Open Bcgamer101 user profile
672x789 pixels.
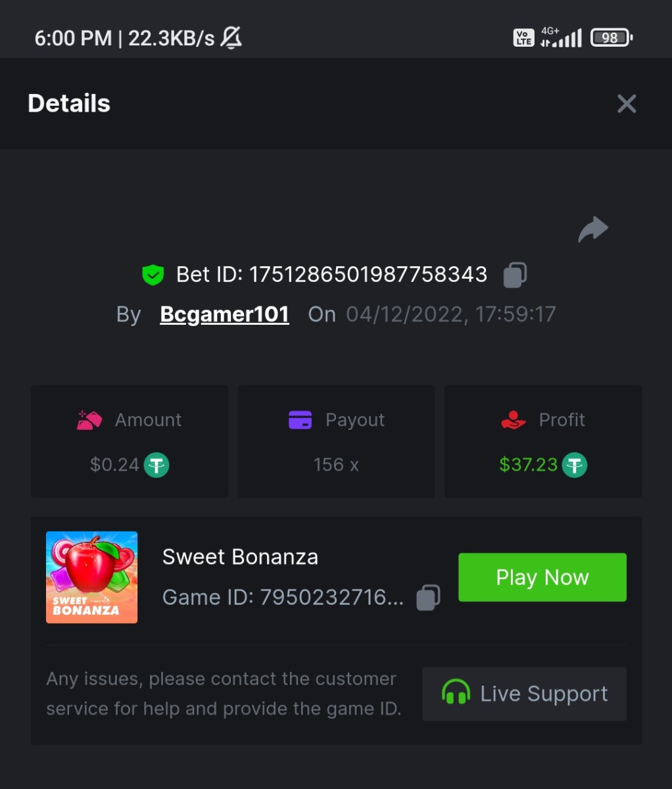pos(224,314)
